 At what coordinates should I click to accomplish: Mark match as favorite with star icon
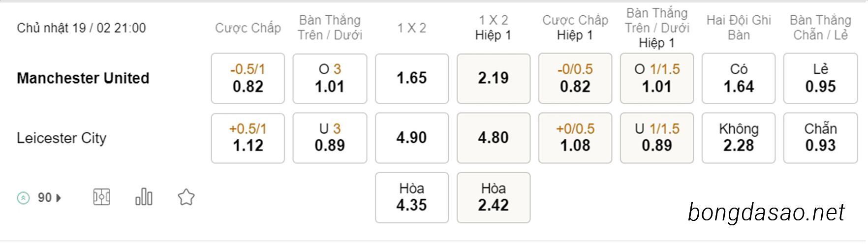pos(186,197)
